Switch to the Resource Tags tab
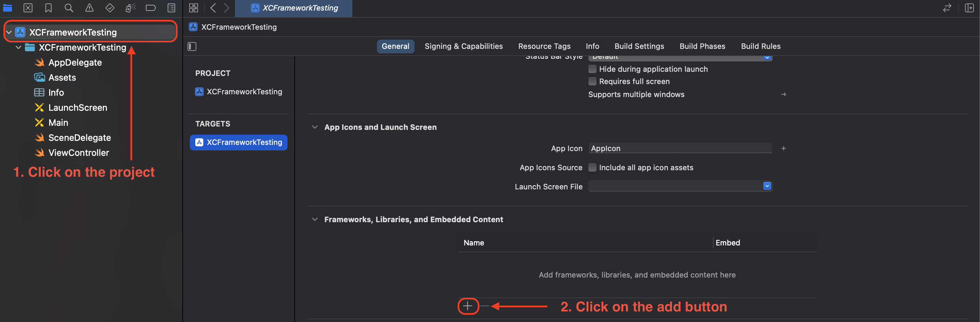Image resolution: width=980 pixels, height=322 pixels. click(544, 46)
